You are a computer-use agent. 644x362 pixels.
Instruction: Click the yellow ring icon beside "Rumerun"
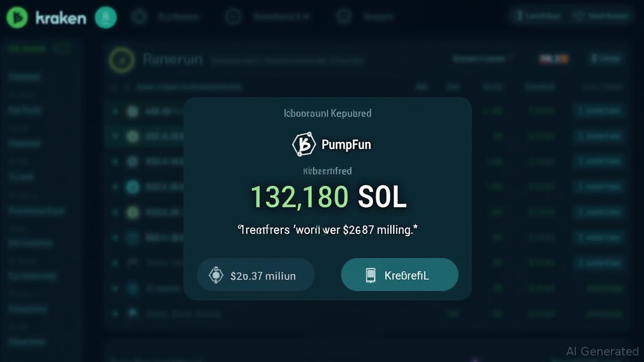pos(121,60)
